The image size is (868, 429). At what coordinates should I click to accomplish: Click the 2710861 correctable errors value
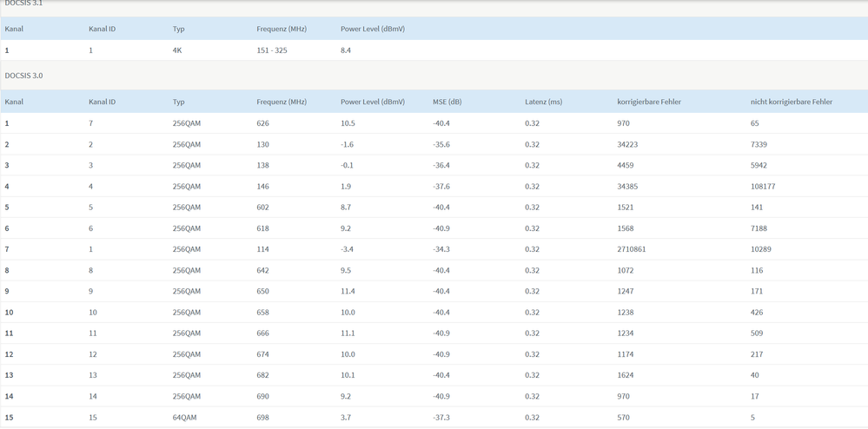coord(632,249)
